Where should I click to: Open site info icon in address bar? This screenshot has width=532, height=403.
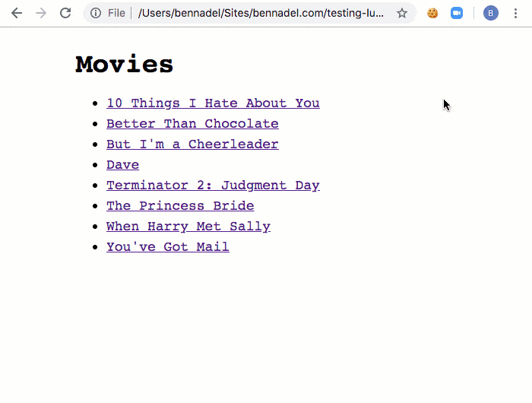[96, 13]
